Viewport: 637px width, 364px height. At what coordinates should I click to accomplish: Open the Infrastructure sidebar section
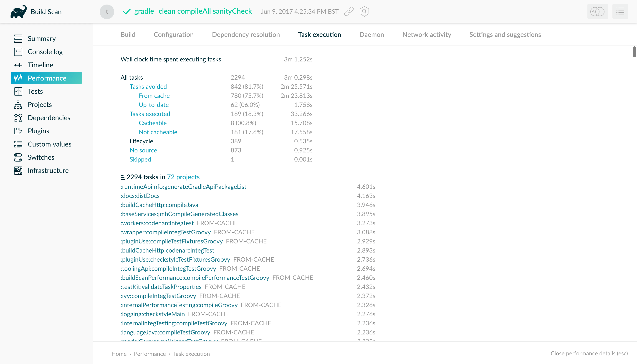(48, 170)
